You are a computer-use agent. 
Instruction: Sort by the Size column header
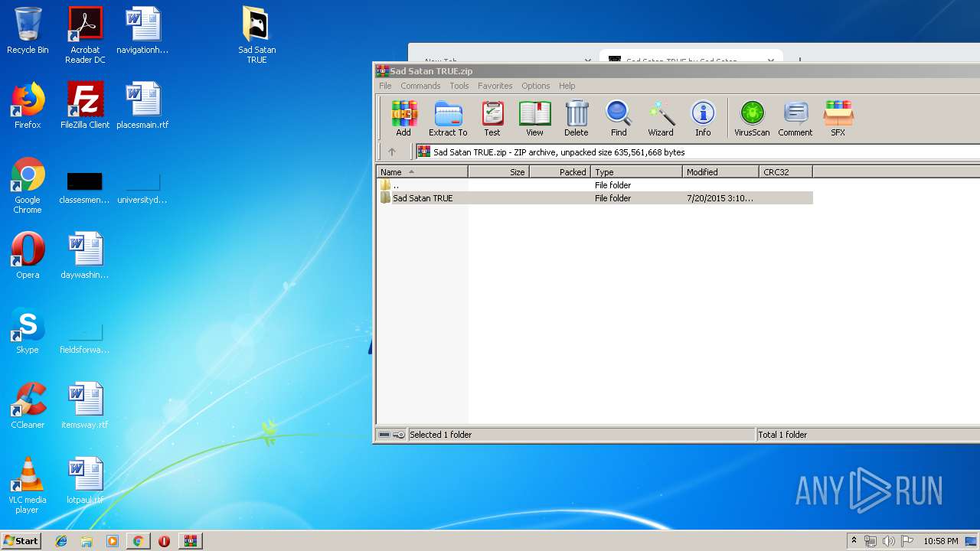click(499, 172)
